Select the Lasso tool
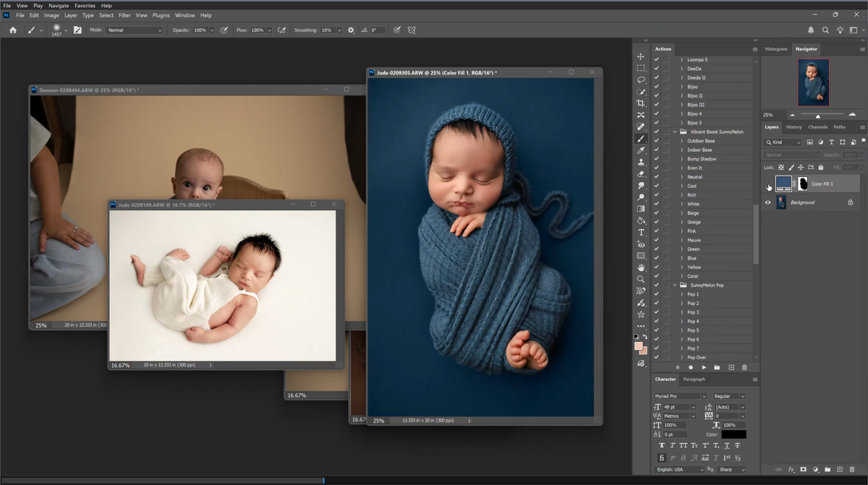 (641, 80)
